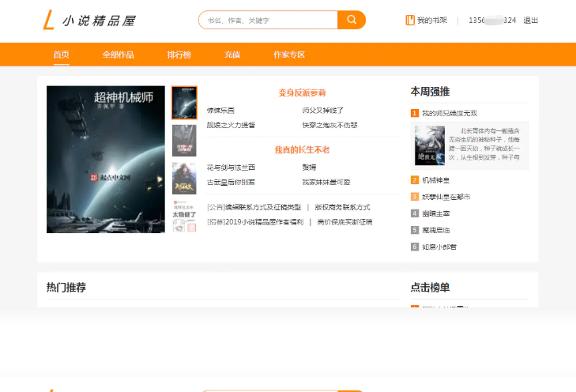Open featured title 我真的长生不老

tap(303, 149)
